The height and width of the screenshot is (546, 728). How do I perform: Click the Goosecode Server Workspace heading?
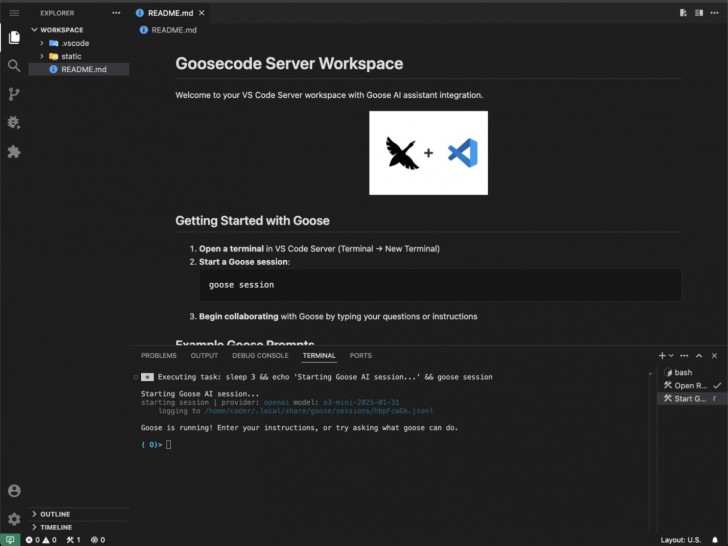289,64
